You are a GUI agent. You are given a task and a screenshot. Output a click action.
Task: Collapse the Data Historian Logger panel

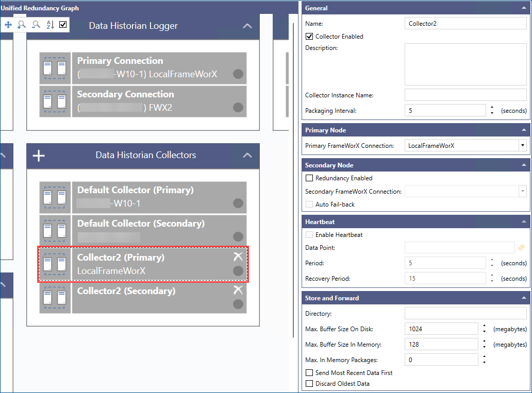(x=247, y=26)
